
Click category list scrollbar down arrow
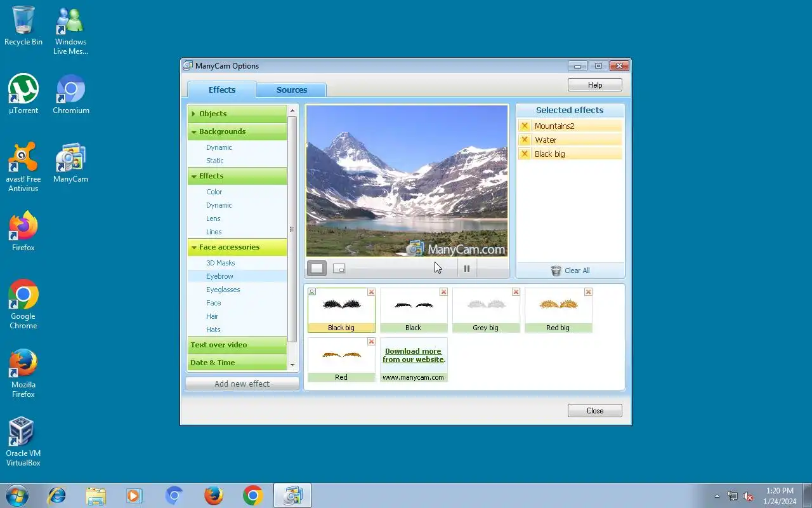(292, 365)
